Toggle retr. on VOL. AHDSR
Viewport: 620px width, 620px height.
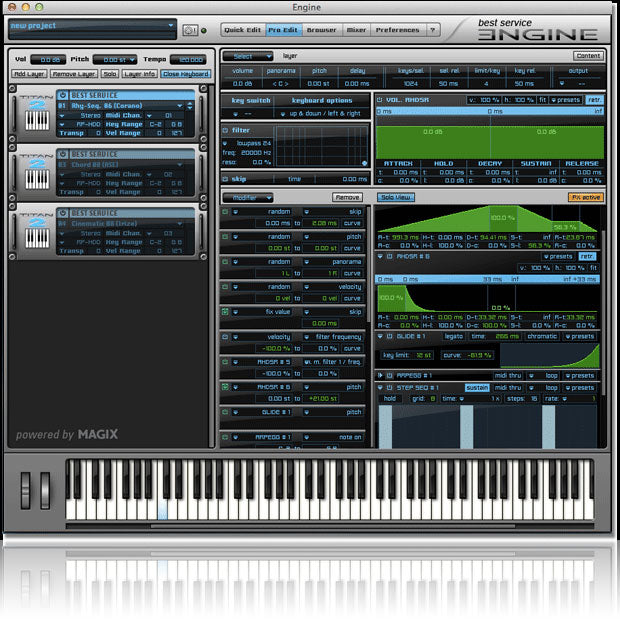tap(594, 100)
